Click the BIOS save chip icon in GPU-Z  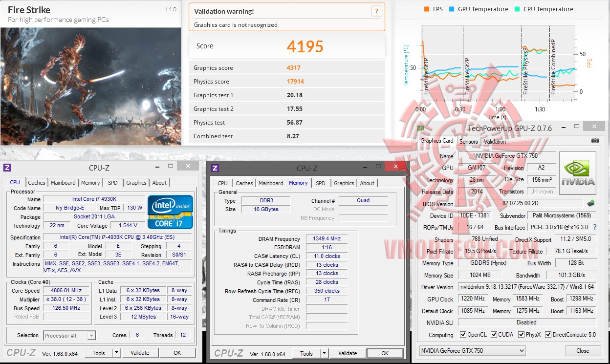tap(591, 203)
